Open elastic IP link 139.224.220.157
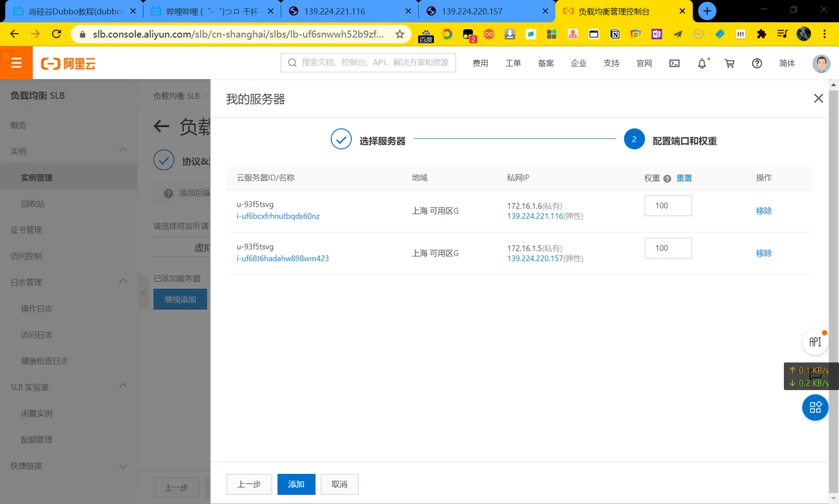Viewport: 839px width, 504px height. (x=535, y=259)
